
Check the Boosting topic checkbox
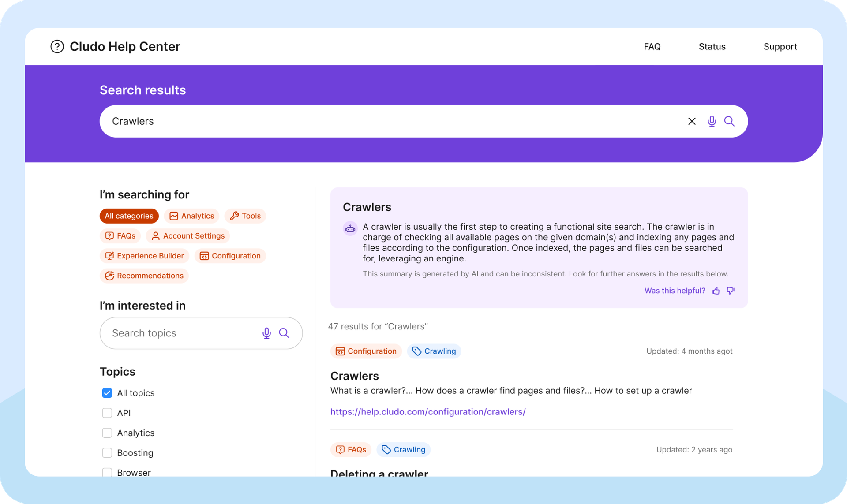107,453
